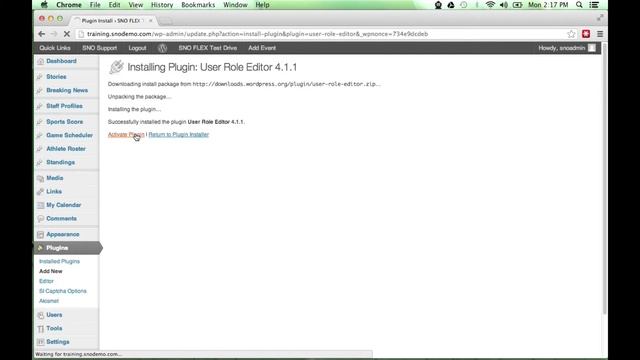Viewport: 640px width, 360px height.
Task: Click the Links chain icon
Action: [40, 192]
